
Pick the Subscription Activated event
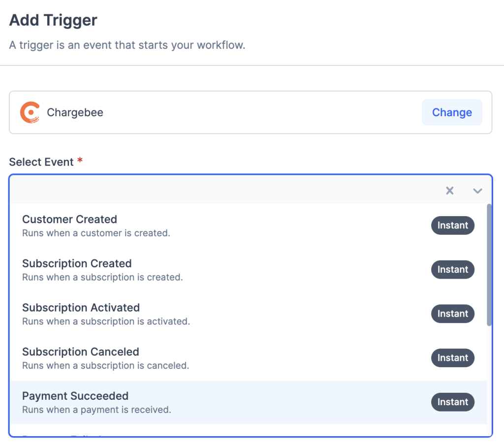81,308
